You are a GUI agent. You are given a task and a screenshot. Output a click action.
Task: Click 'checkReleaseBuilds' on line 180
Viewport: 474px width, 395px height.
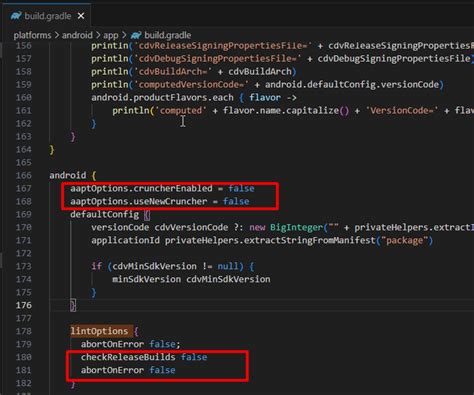(x=128, y=357)
